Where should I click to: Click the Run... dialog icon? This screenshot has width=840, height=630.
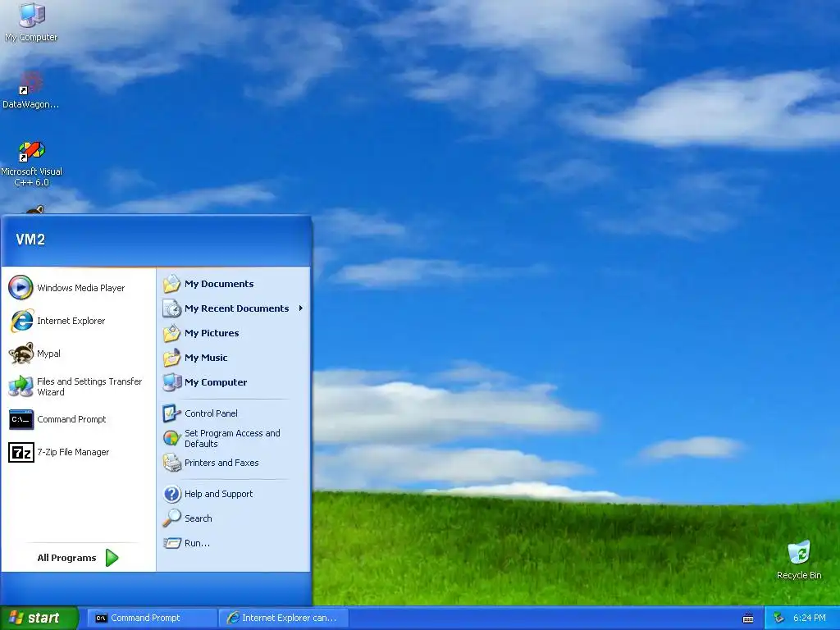click(172, 543)
